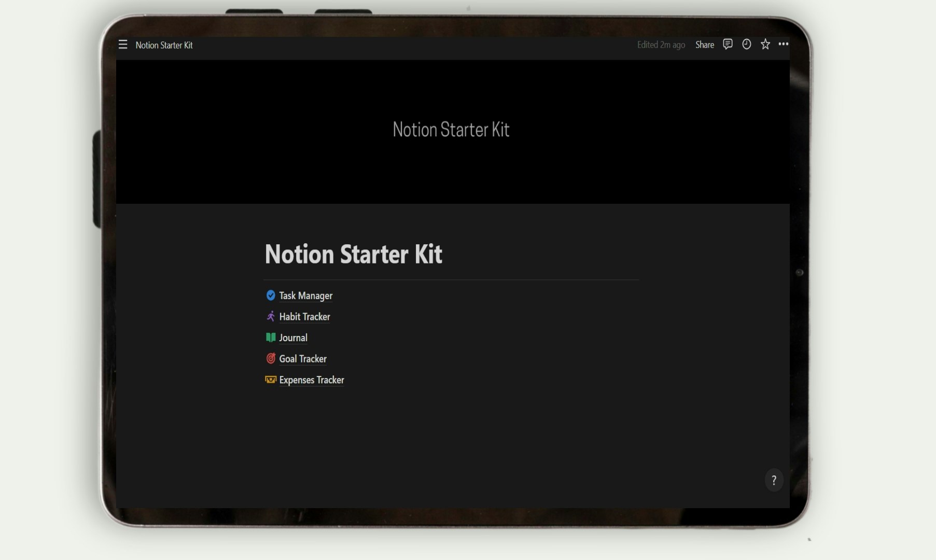Open the comments icon in top bar
Screen dimensions: 936x560
point(728,44)
